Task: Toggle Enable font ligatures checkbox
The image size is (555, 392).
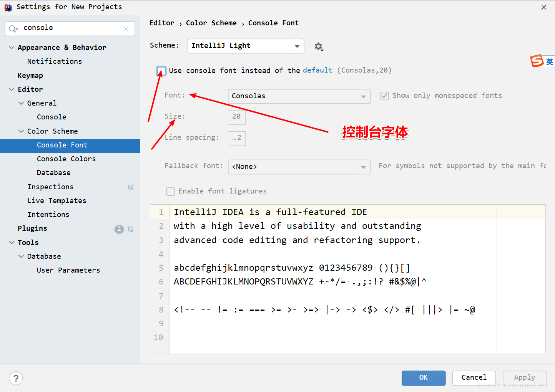Action: (170, 191)
